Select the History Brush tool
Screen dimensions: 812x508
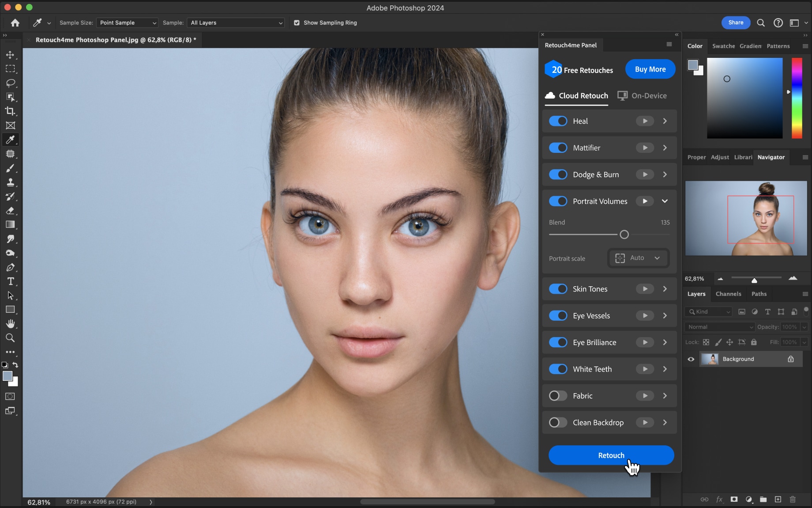tap(10, 197)
